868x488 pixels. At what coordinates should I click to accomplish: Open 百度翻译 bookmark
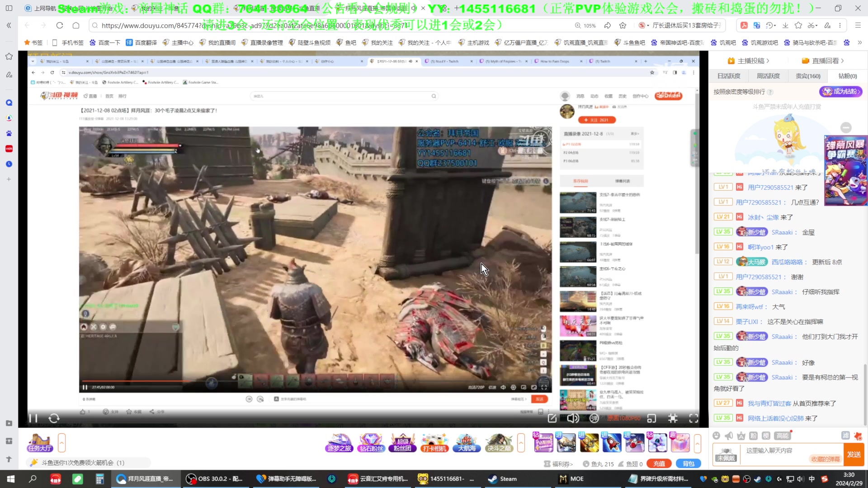point(142,42)
